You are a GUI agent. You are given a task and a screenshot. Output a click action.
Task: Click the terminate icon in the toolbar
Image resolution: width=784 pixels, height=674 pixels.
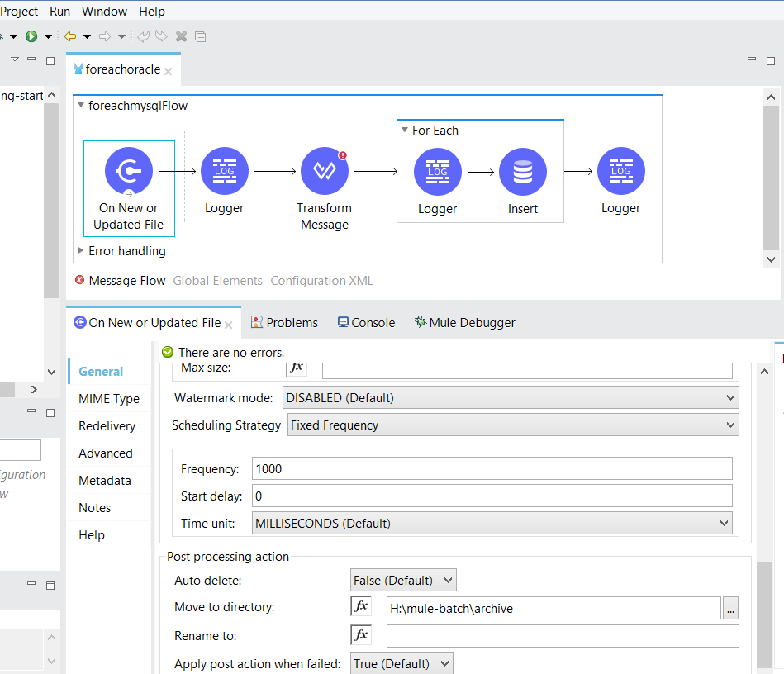[x=180, y=36]
